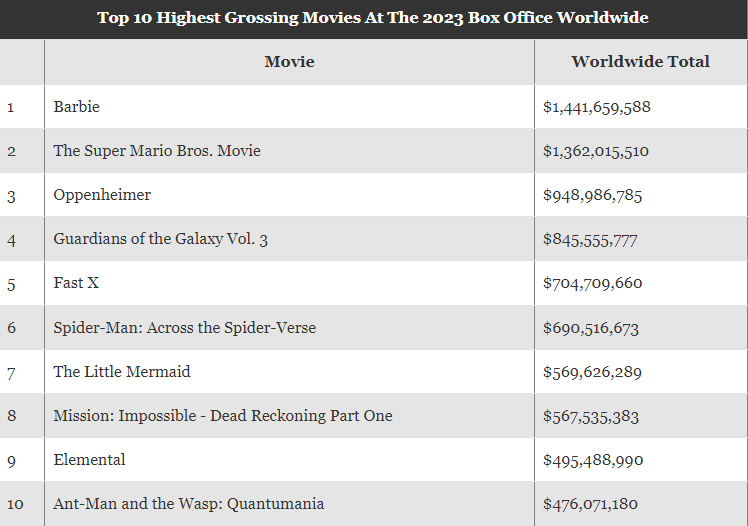The image size is (748, 526).
Task: Select the $704,709,660 total for Fast X
Action: click(593, 283)
